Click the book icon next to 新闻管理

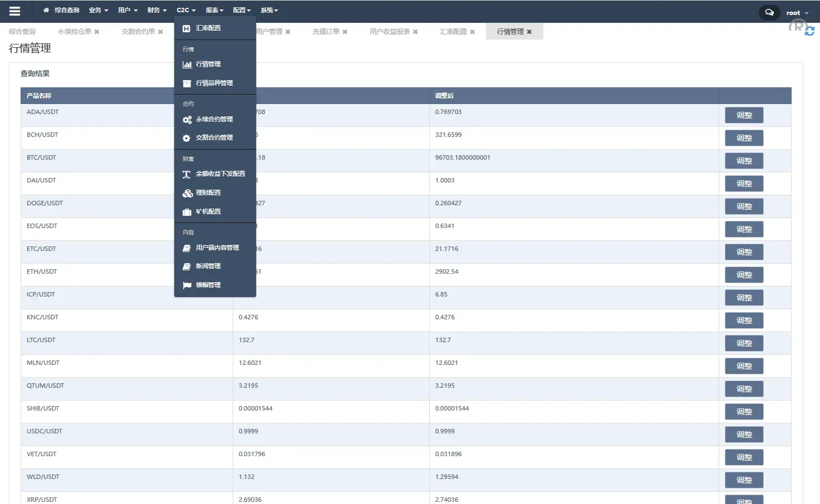tap(187, 266)
